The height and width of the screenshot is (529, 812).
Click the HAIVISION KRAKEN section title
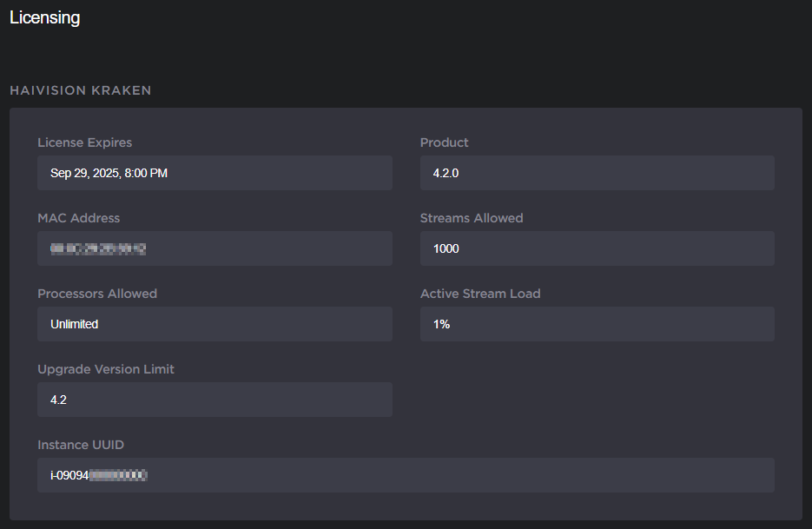click(x=80, y=90)
